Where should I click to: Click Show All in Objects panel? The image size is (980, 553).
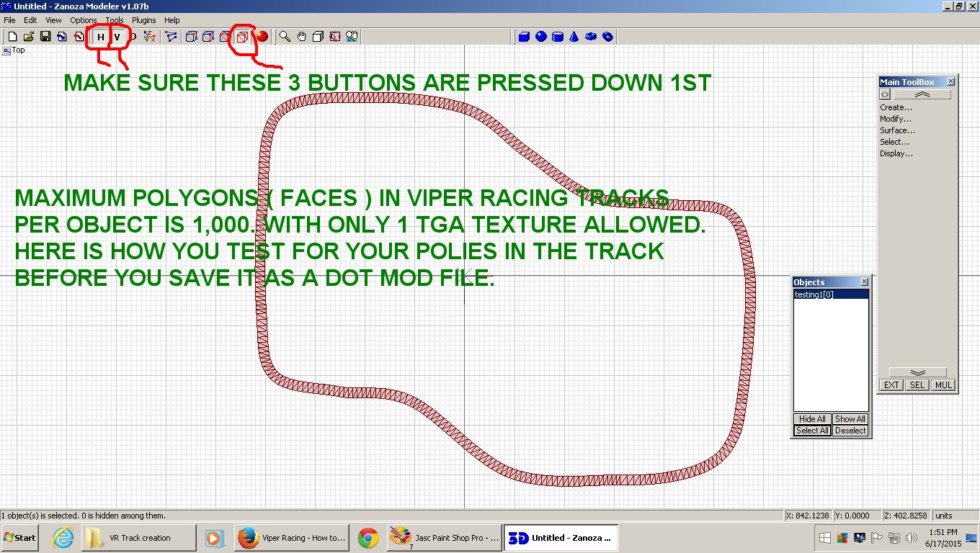[850, 419]
